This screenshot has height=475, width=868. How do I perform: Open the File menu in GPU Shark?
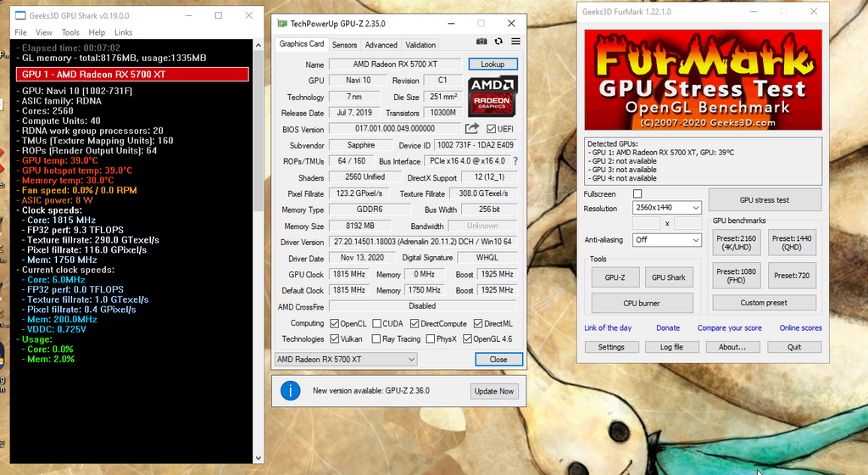click(x=20, y=32)
